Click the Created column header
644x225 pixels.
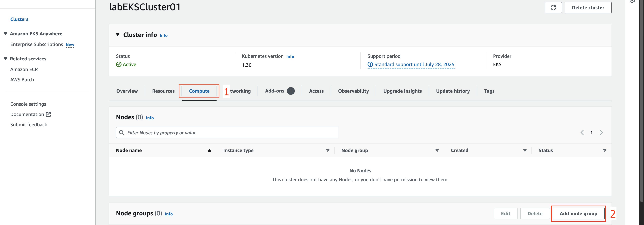tap(460, 151)
